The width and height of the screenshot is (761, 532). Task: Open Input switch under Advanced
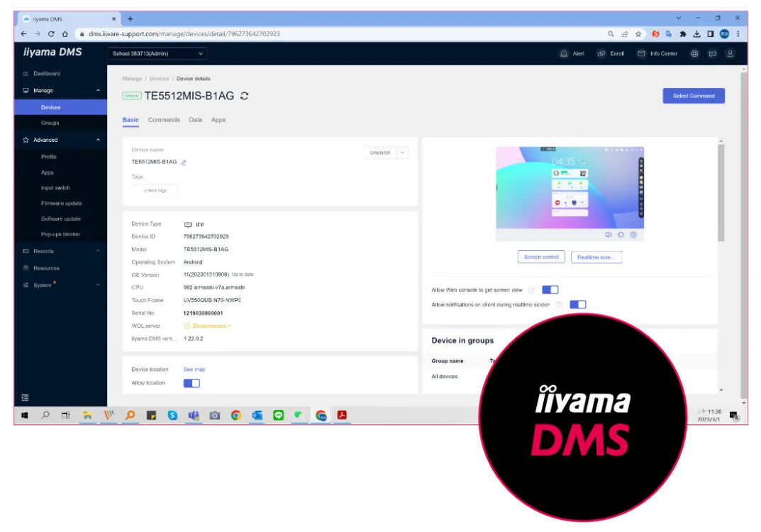tap(55, 188)
